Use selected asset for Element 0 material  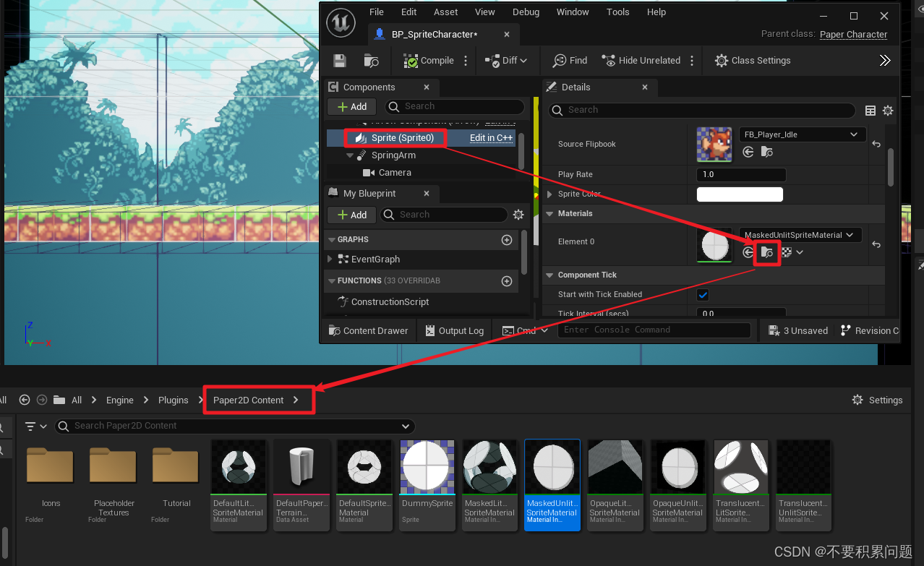tap(748, 252)
